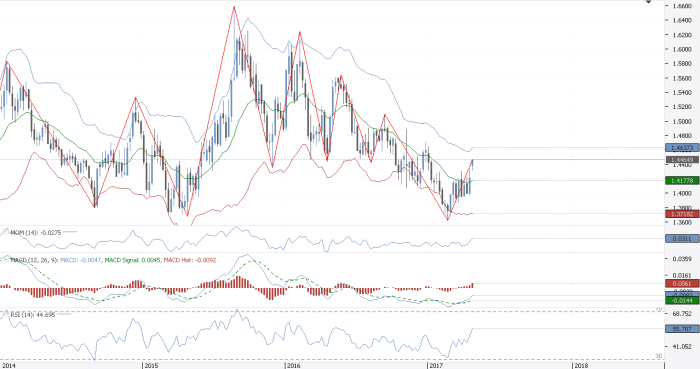Click the blue line swatch beside MOM value

pos(71,232)
